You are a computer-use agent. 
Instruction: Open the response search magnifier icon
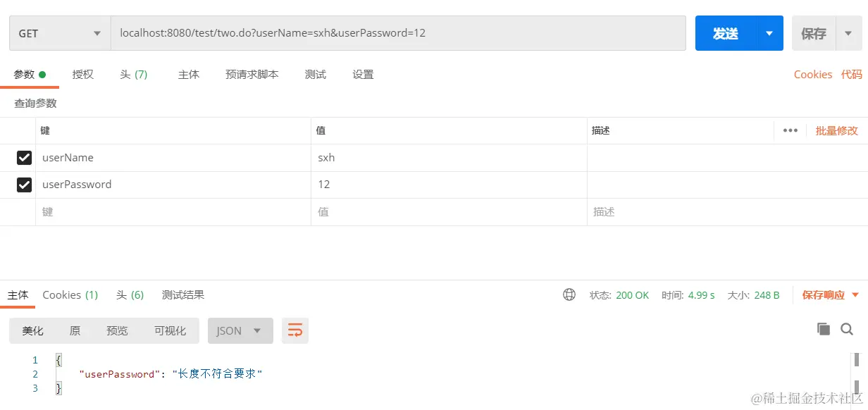coord(847,329)
